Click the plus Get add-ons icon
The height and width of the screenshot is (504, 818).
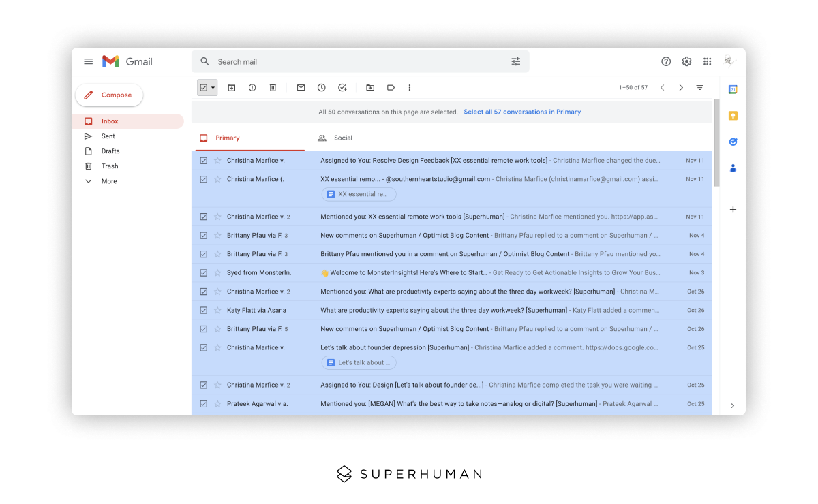pyautogui.click(x=733, y=210)
